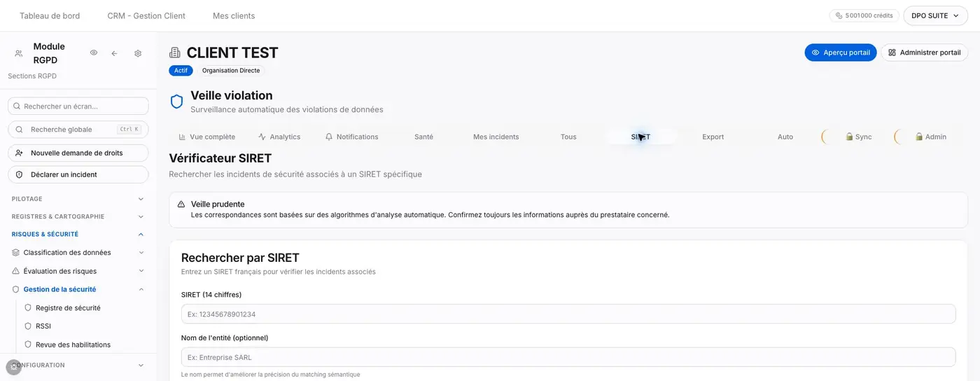This screenshot has width=980, height=381.
Task: Click shield icon of Revue des habilitations
Action: pos(28,345)
